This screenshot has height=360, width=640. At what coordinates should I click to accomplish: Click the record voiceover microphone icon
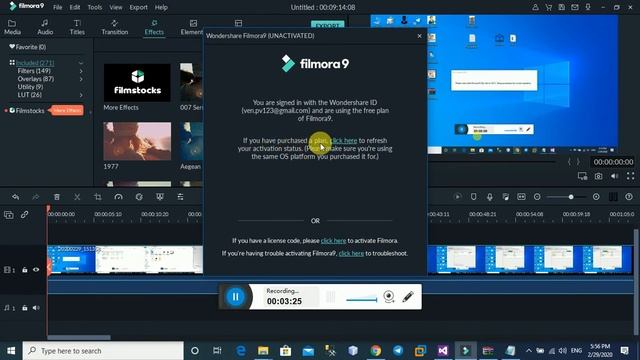(489, 197)
